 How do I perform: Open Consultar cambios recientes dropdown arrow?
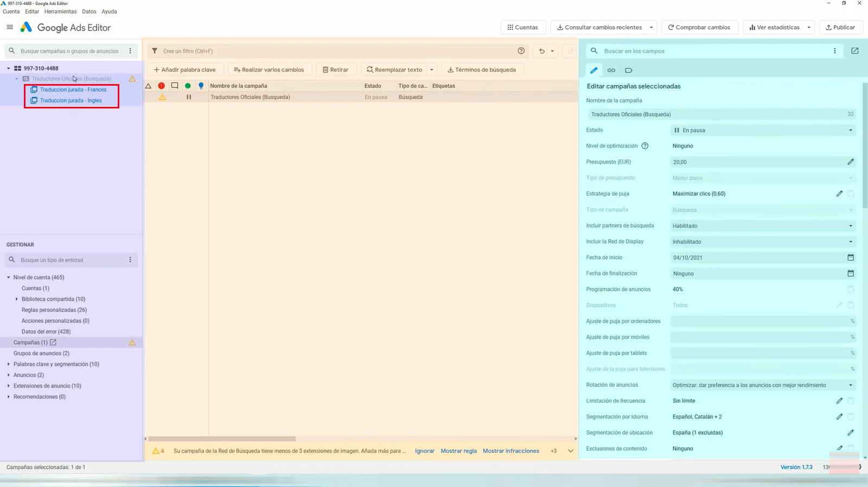652,27
